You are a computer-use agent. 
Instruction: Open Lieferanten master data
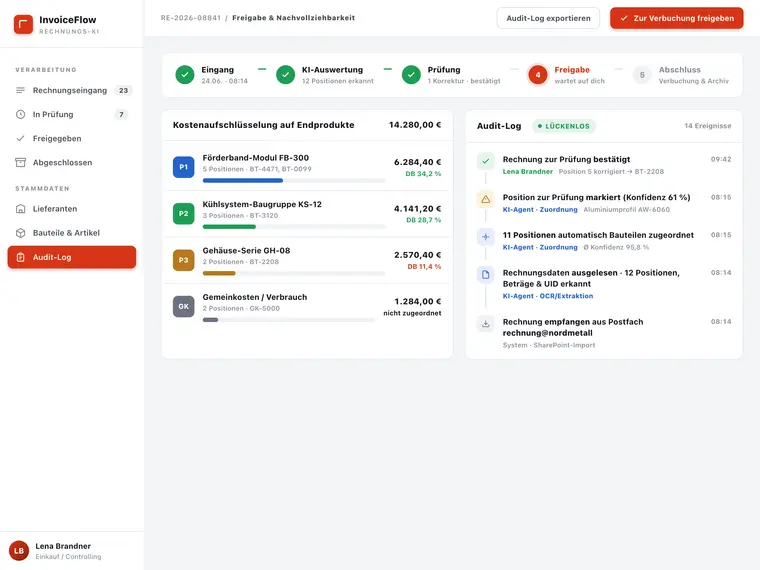pyautogui.click(x=72, y=209)
